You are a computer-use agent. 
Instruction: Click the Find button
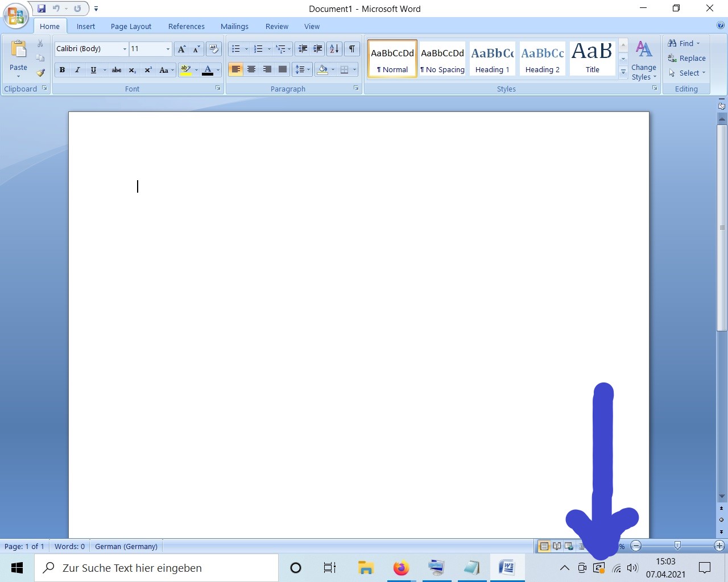684,43
